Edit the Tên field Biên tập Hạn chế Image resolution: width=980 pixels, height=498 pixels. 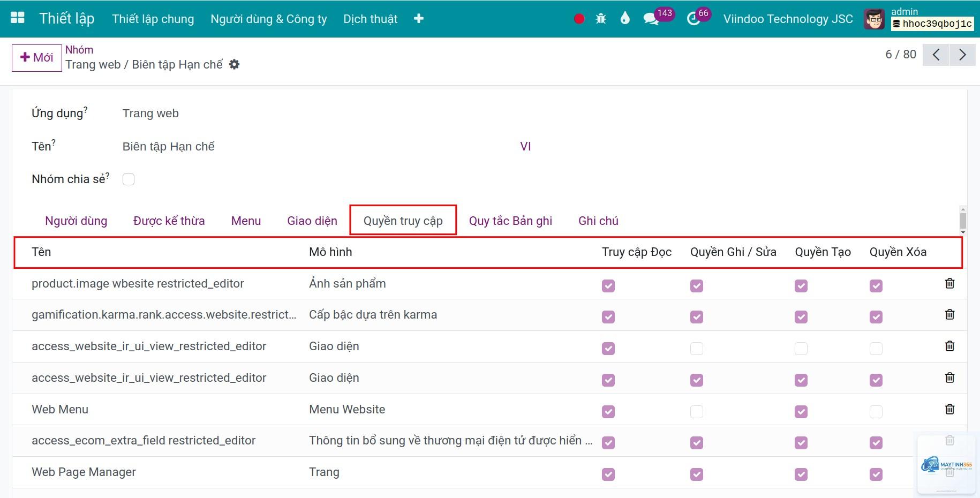pyautogui.click(x=168, y=146)
